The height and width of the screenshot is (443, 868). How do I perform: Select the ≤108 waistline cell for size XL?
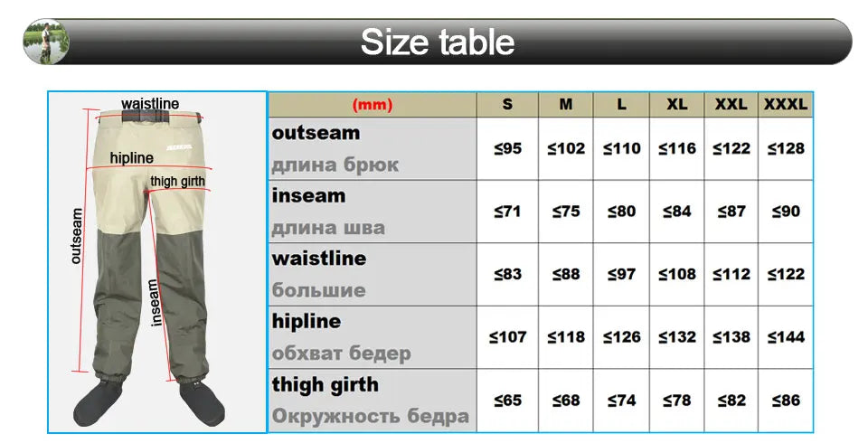(677, 274)
